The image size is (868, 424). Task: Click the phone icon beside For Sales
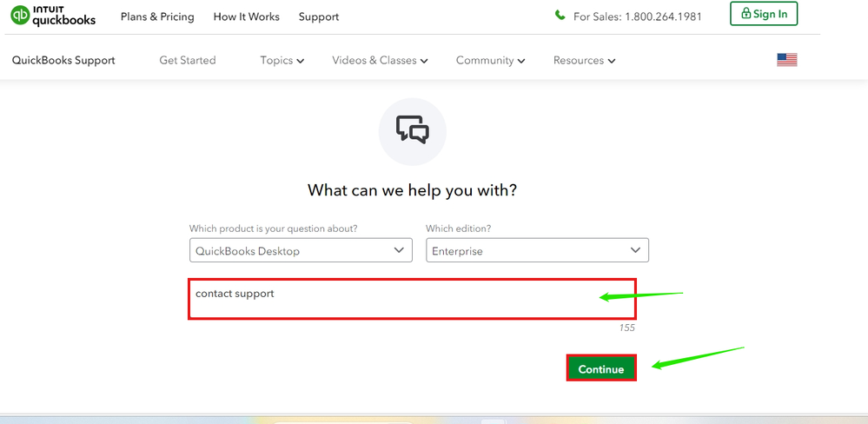pyautogui.click(x=560, y=15)
